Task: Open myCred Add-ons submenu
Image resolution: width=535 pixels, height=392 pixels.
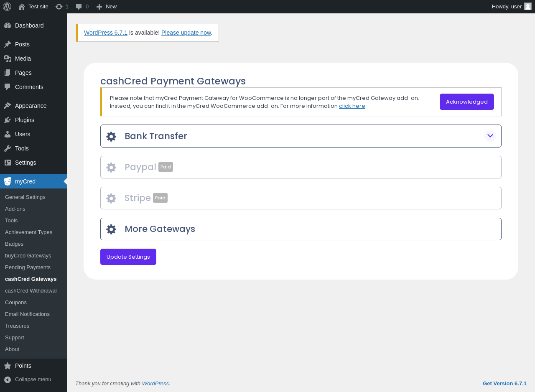Action: coord(33,209)
